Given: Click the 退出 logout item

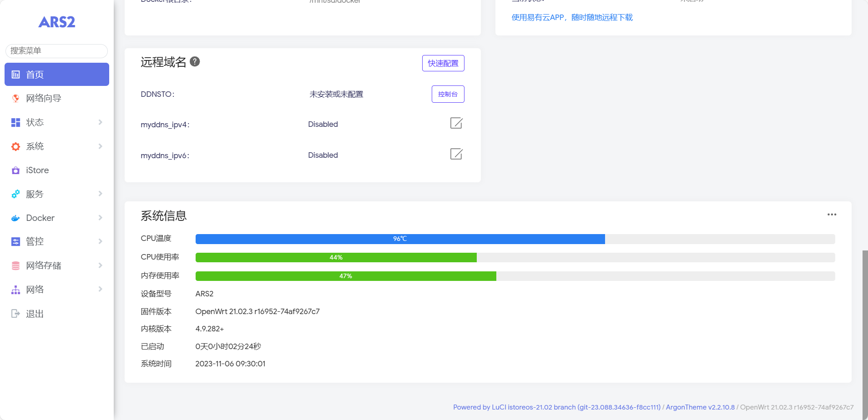Looking at the screenshot, I should (35, 314).
